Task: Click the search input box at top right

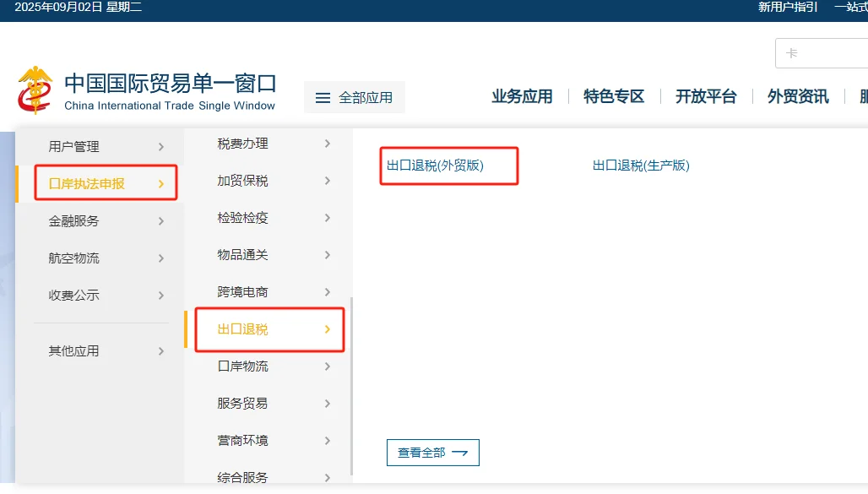Action: tap(823, 52)
